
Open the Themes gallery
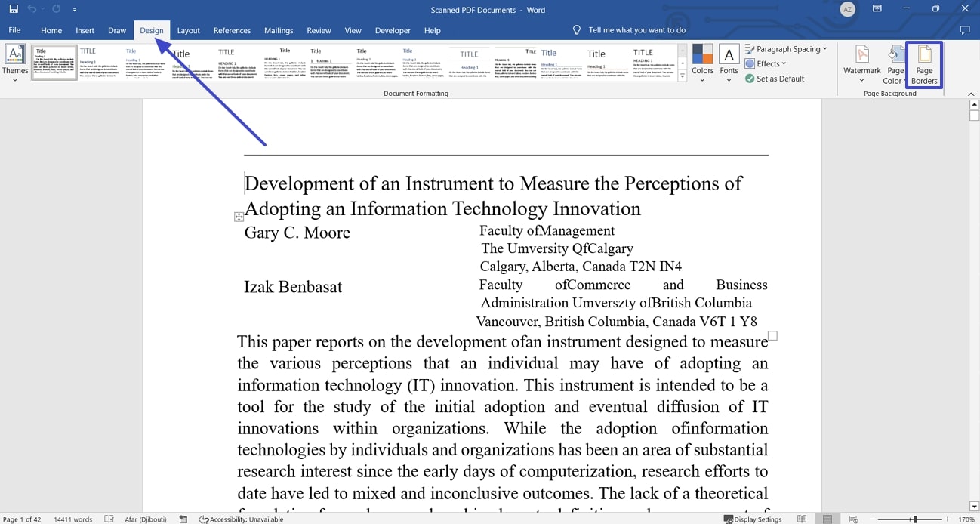15,63
